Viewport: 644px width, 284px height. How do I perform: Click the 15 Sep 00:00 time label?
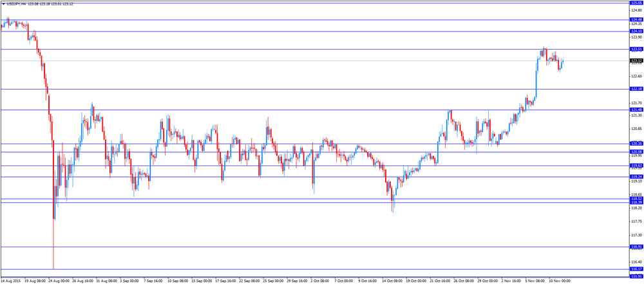tap(202, 281)
